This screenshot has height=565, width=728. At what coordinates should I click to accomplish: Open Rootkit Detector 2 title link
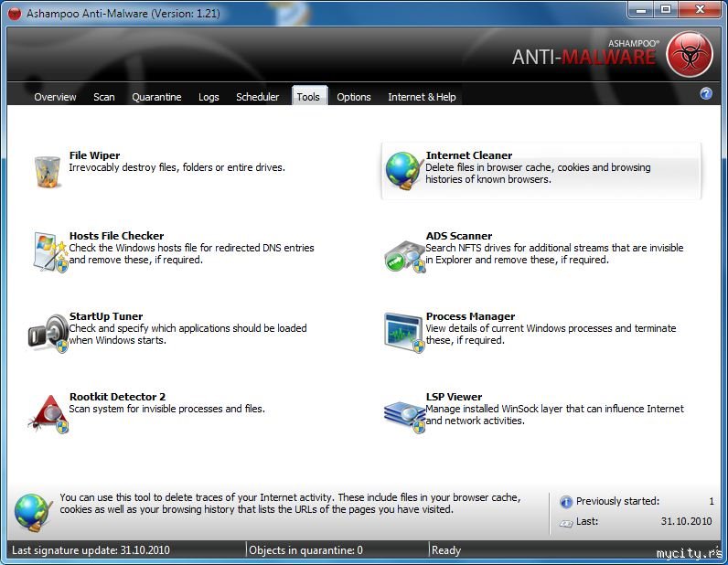coord(117,397)
